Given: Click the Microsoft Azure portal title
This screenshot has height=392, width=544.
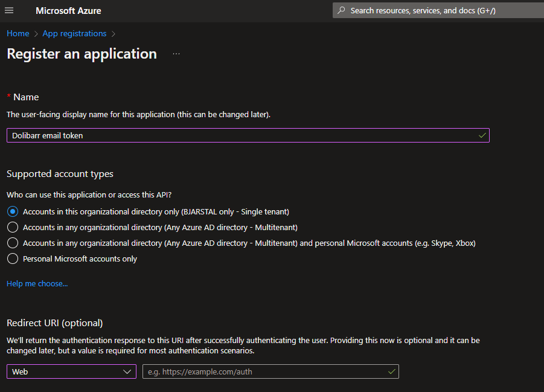Looking at the screenshot, I should (68, 11).
